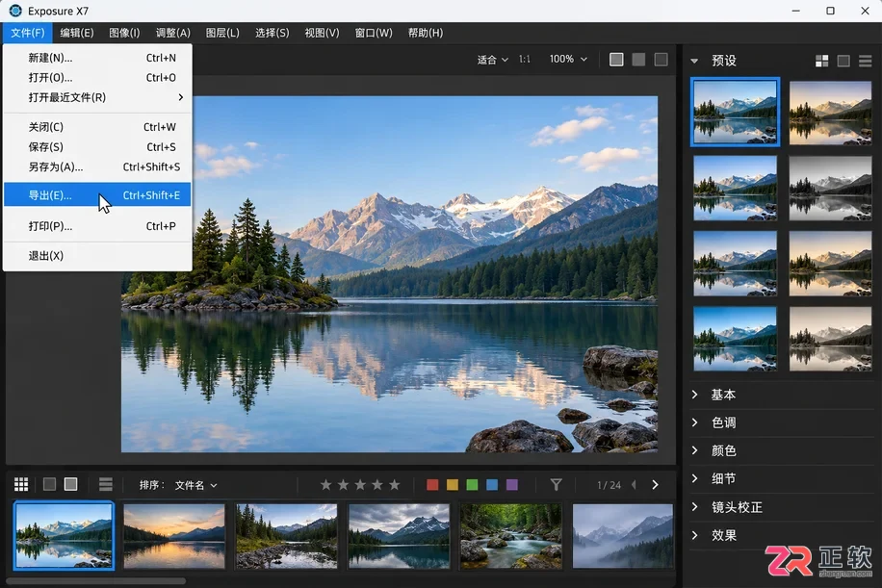This screenshot has width=882, height=588.
Task: Apply the blue color label
Action: [492, 485]
